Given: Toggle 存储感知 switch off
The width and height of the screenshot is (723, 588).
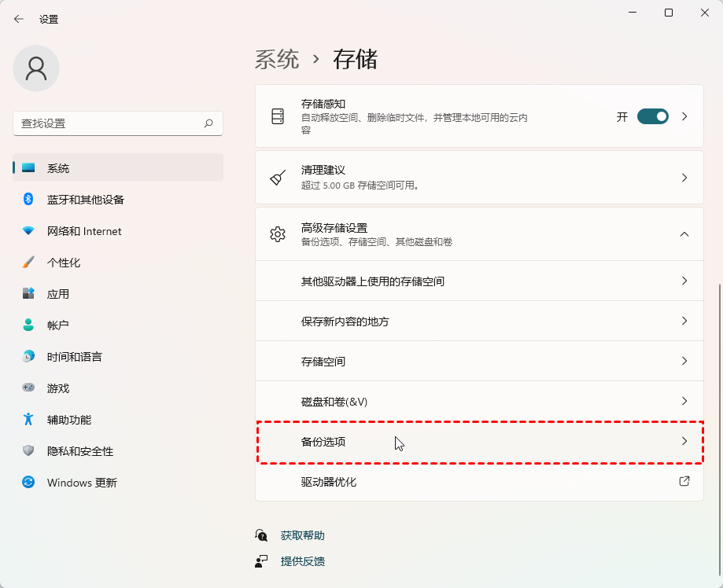Looking at the screenshot, I should [x=652, y=116].
